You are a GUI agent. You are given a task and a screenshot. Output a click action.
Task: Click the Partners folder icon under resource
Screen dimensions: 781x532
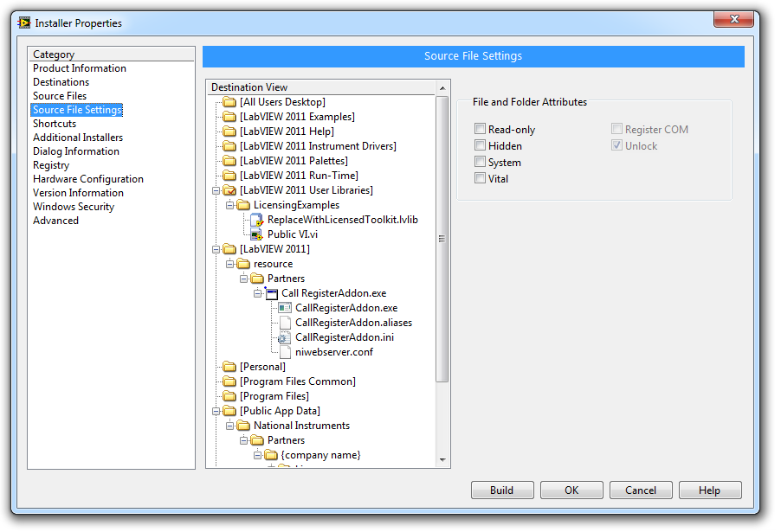(x=257, y=279)
